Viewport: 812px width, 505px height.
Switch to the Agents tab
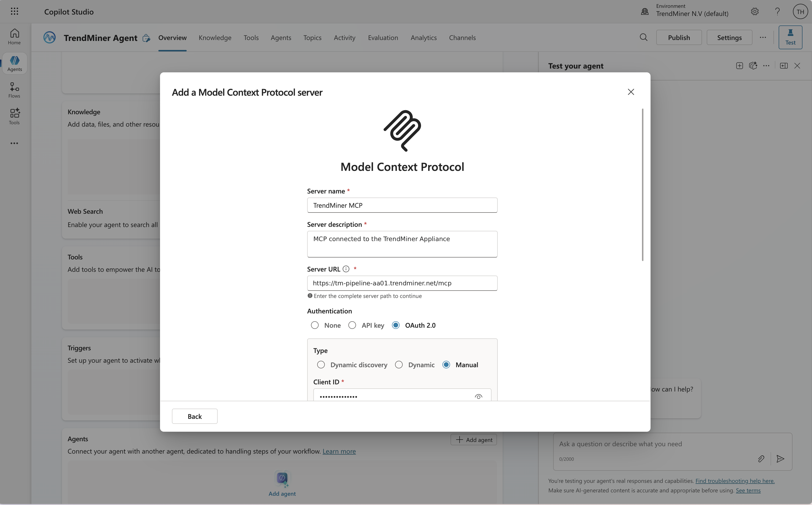281,37
